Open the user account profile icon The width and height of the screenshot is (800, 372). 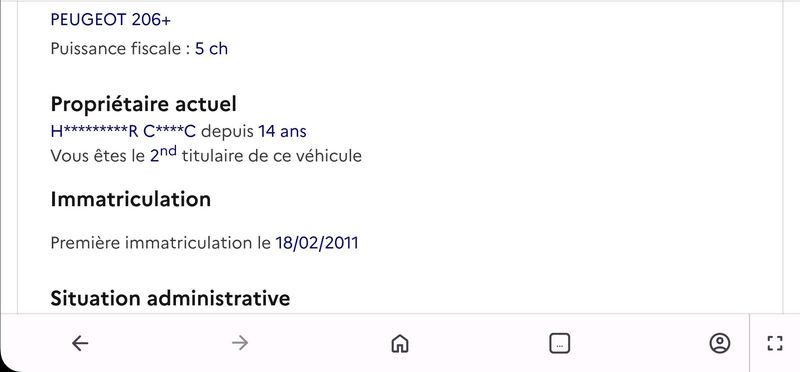[x=720, y=343]
